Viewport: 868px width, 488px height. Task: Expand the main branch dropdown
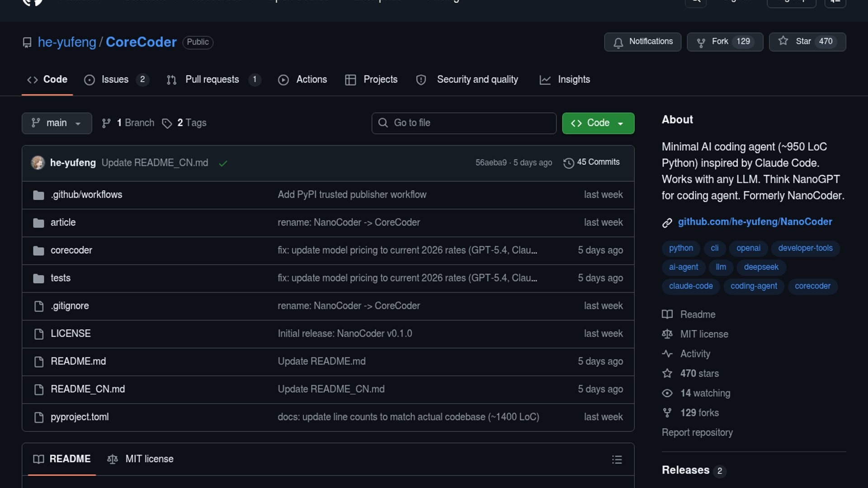57,123
